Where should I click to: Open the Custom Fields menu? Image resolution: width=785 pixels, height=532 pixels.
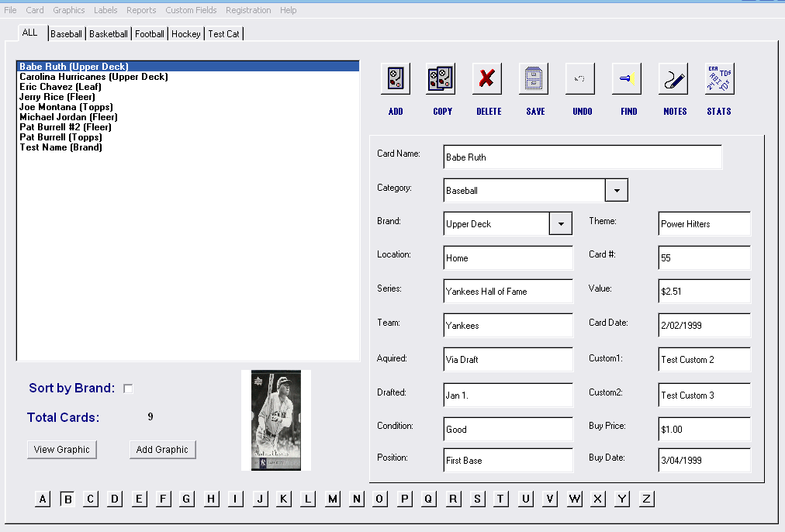pos(191,10)
